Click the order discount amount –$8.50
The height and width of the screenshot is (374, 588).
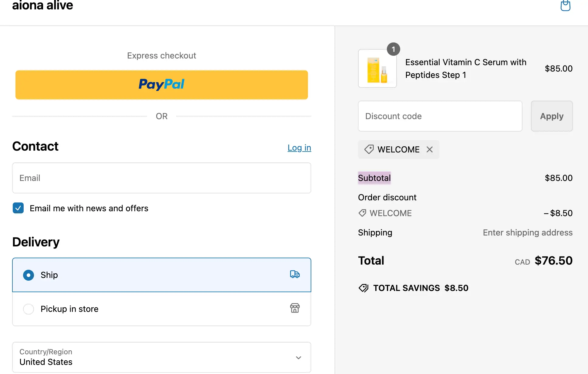point(558,213)
